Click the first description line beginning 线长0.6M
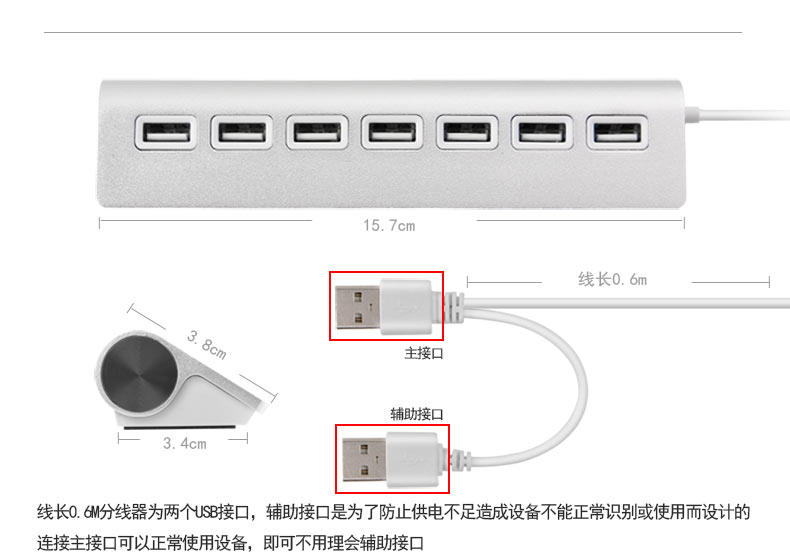Image resolution: width=790 pixels, height=560 pixels. [x=393, y=512]
